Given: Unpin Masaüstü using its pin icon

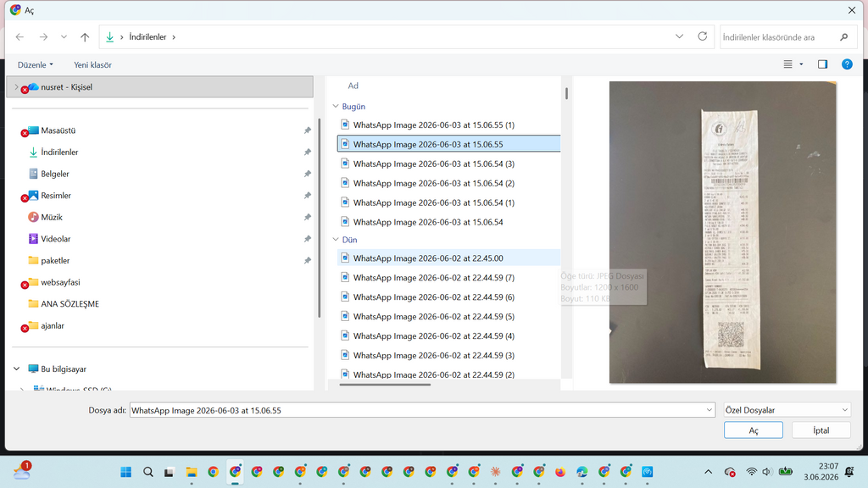Looking at the screenshot, I should click(x=307, y=130).
